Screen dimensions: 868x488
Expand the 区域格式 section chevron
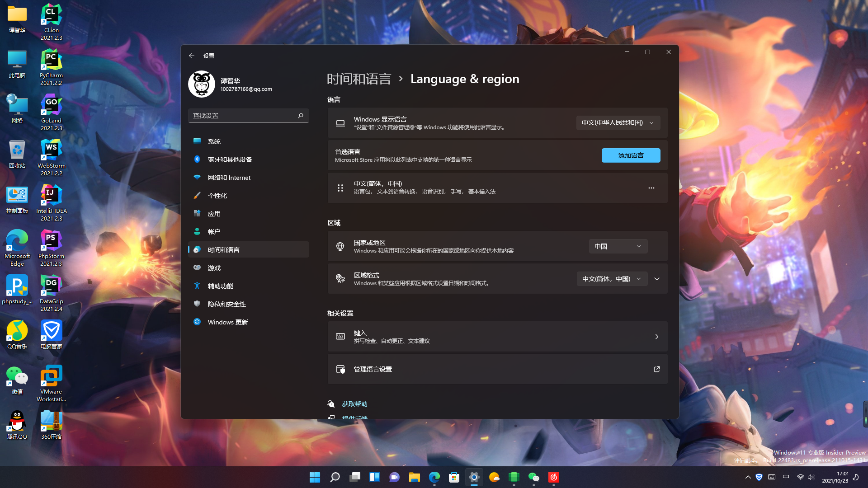click(x=657, y=279)
